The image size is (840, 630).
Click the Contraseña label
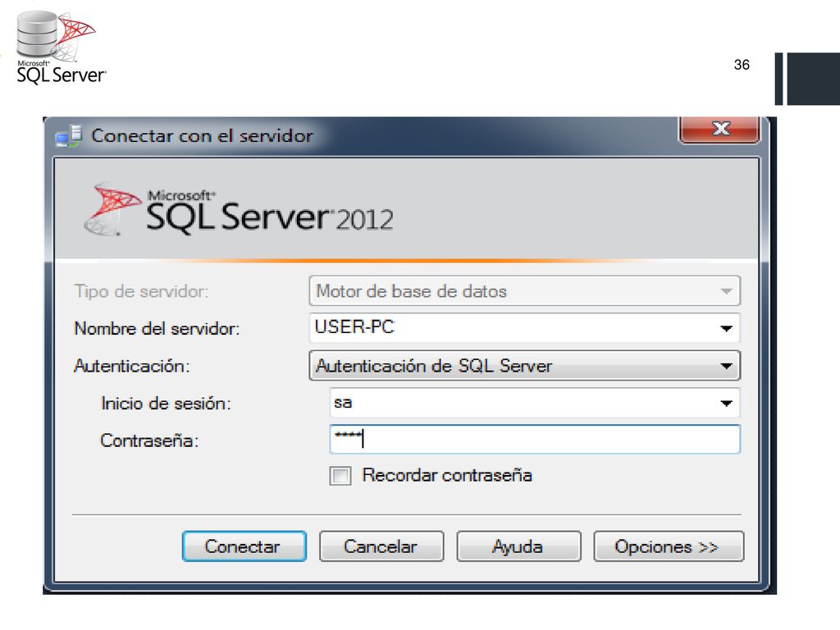149,441
